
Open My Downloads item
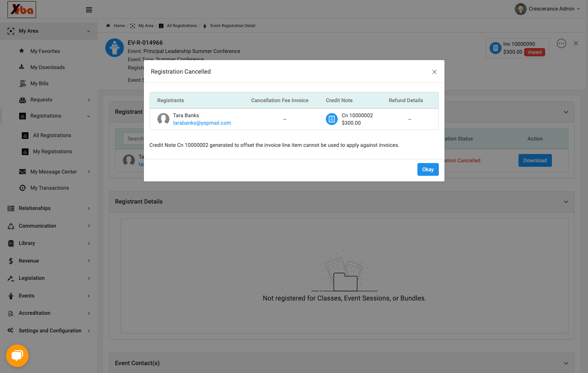point(47,67)
